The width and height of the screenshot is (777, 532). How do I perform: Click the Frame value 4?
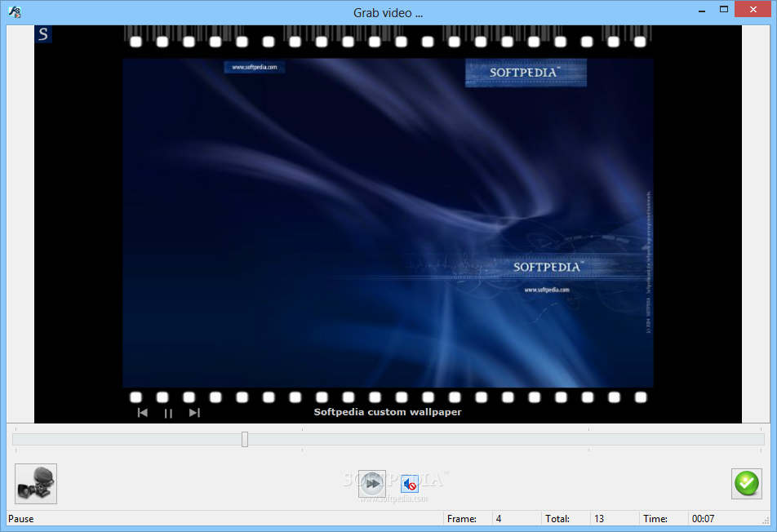click(x=499, y=519)
